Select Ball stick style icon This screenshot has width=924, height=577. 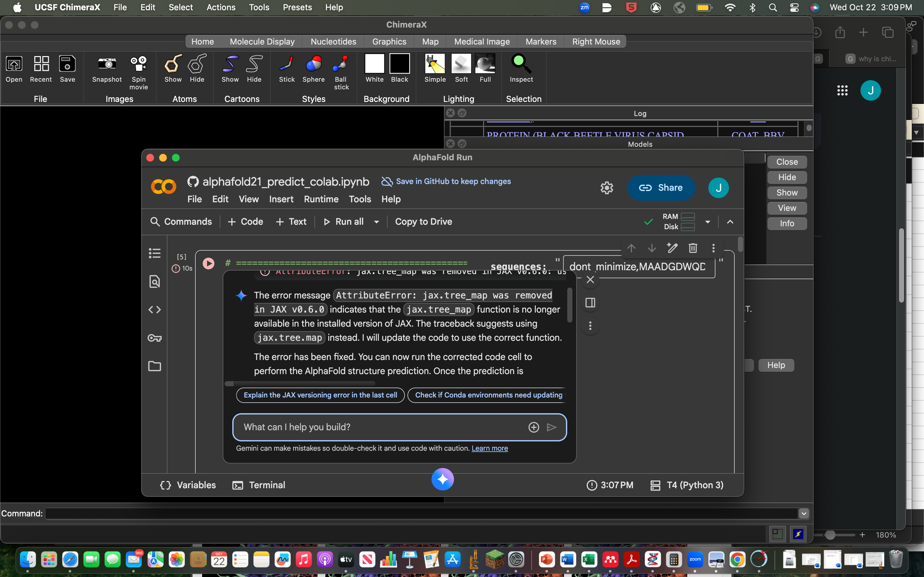tap(341, 64)
